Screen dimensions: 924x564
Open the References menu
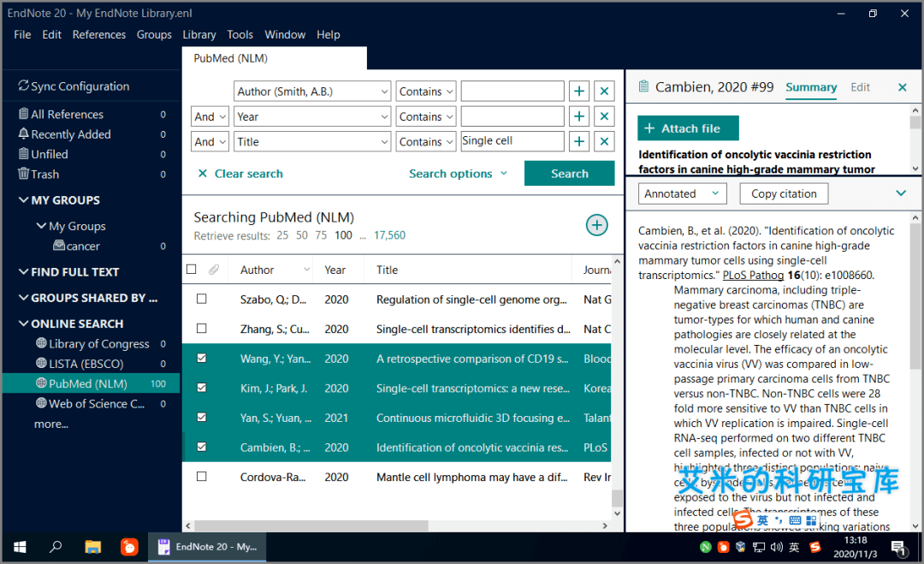pos(99,35)
